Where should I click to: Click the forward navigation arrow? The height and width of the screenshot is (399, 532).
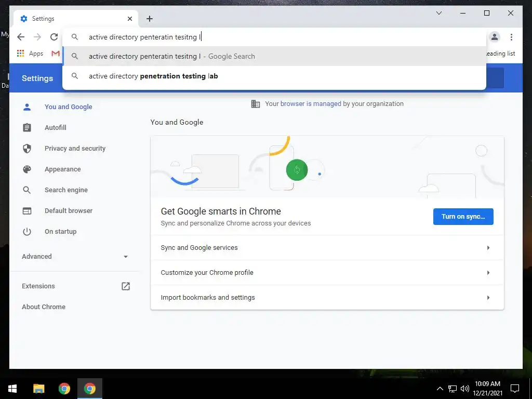point(37,37)
